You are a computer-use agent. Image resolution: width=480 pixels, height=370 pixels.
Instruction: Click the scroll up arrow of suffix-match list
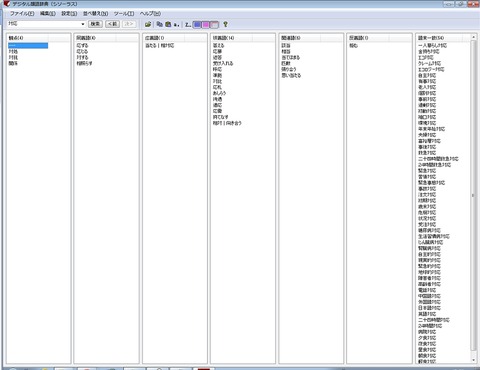(x=473, y=37)
